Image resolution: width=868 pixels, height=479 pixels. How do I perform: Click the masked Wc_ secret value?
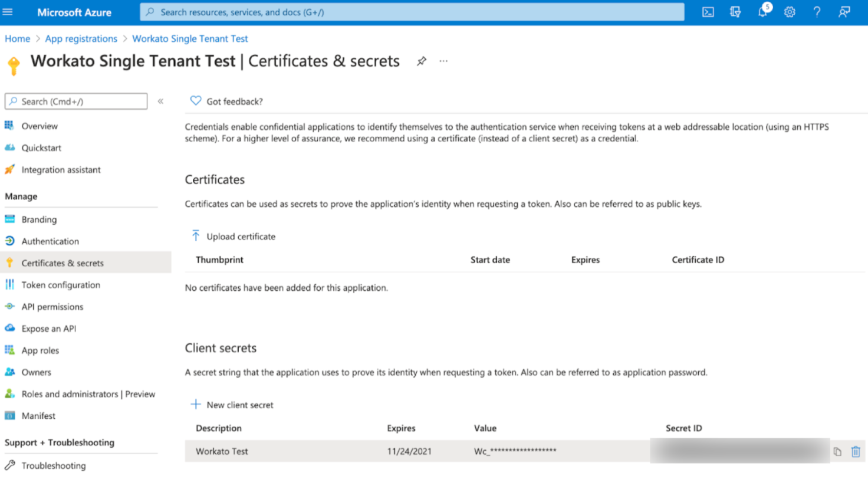click(515, 451)
